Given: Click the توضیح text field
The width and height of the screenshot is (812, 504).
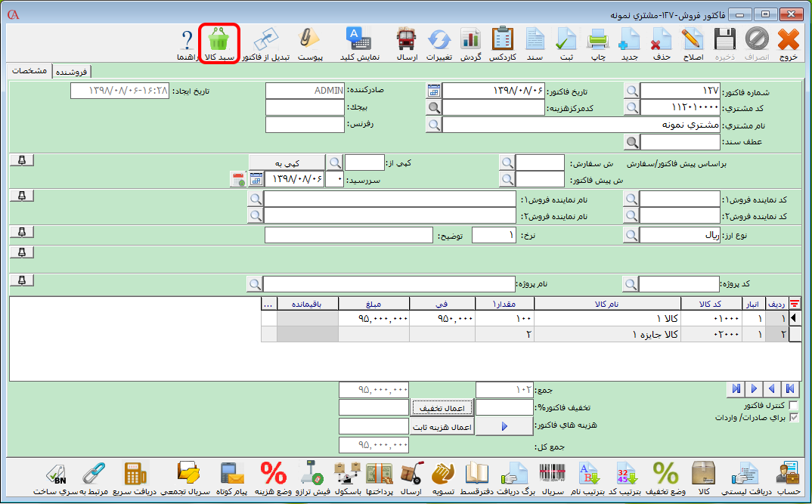Looking at the screenshot, I should click(348, 236).
